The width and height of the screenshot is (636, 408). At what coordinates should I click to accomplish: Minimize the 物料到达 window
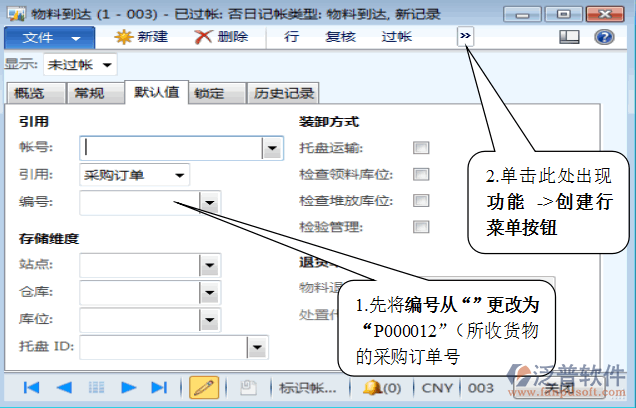[522, 14]
